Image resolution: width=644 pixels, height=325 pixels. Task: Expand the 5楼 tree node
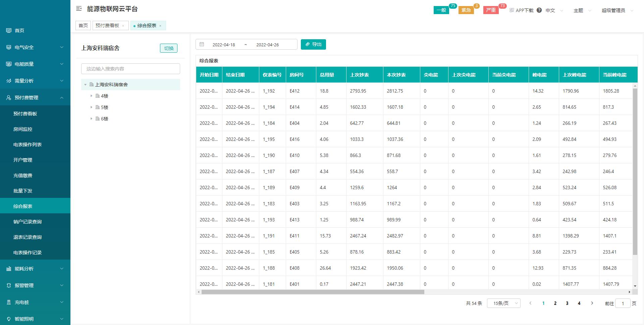[91, 107]
